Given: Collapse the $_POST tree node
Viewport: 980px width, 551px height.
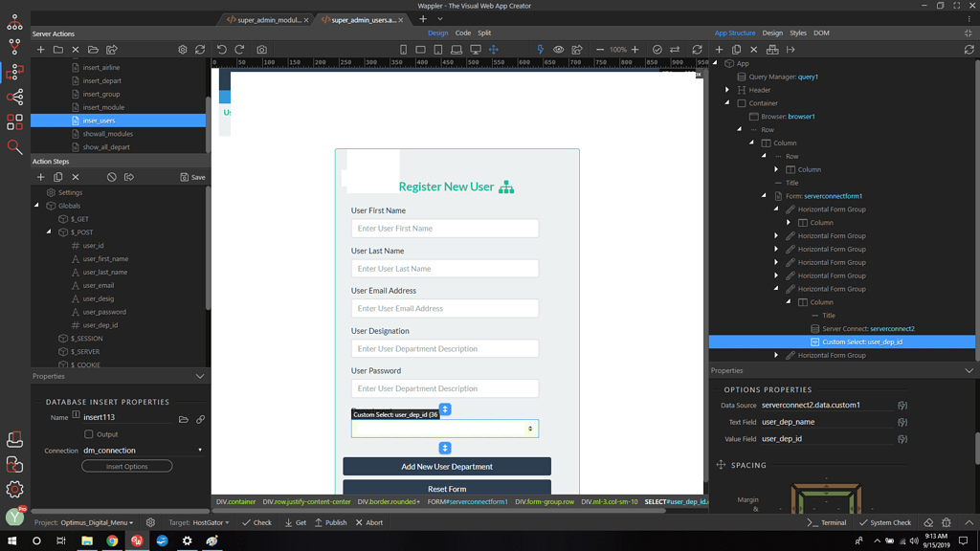Looking at the screenshot, I should [x=49, y=231].
